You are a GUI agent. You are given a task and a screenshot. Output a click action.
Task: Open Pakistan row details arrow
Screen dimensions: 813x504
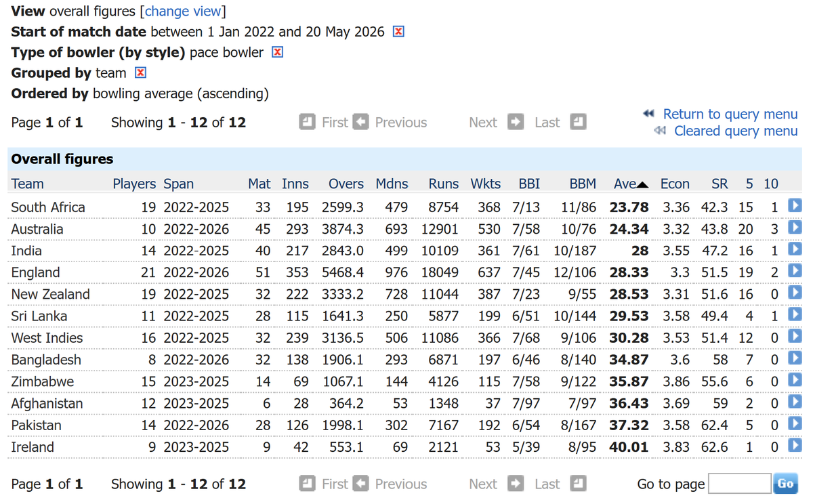tap(795, 424)
